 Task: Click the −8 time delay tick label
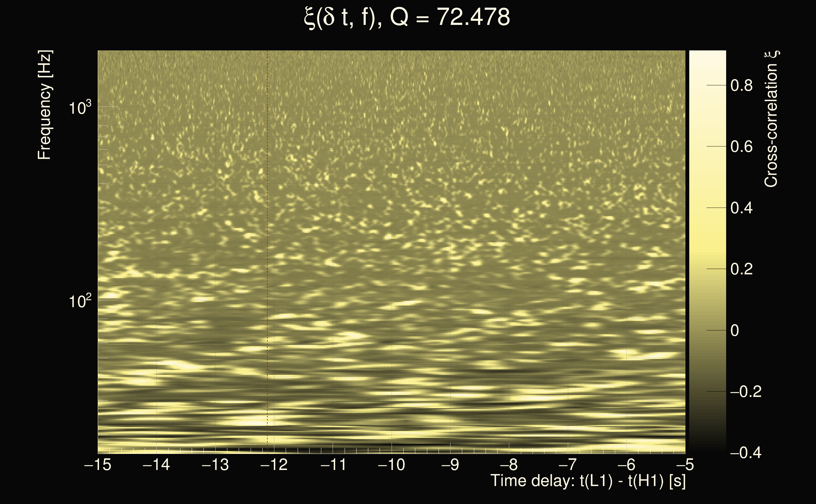click(509, 465)
